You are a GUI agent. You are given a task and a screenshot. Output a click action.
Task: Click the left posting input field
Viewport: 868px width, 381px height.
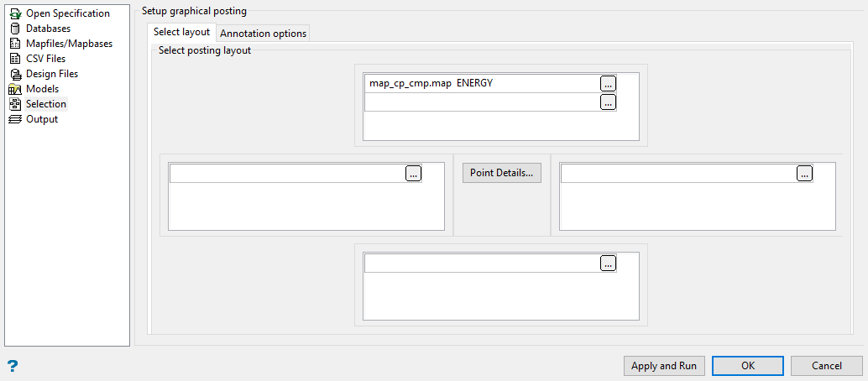point(288,174)
